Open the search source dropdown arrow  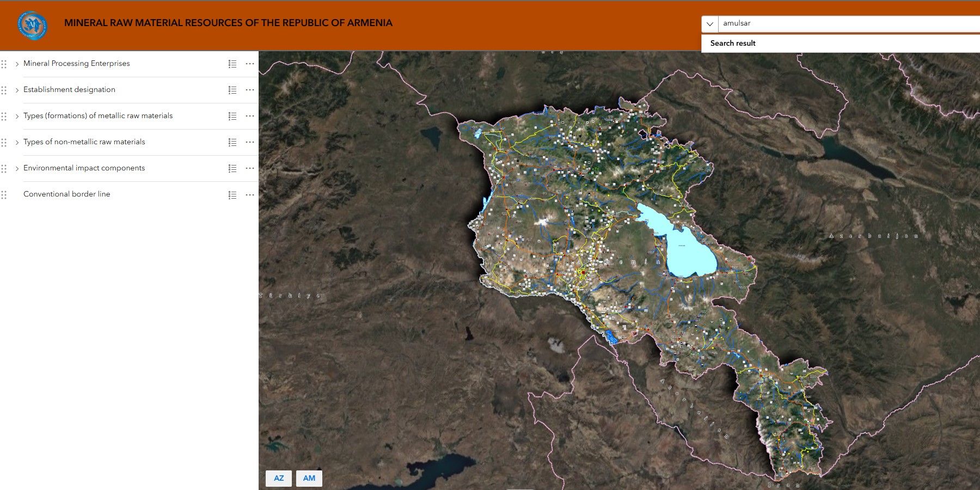(x=709, y=24)
